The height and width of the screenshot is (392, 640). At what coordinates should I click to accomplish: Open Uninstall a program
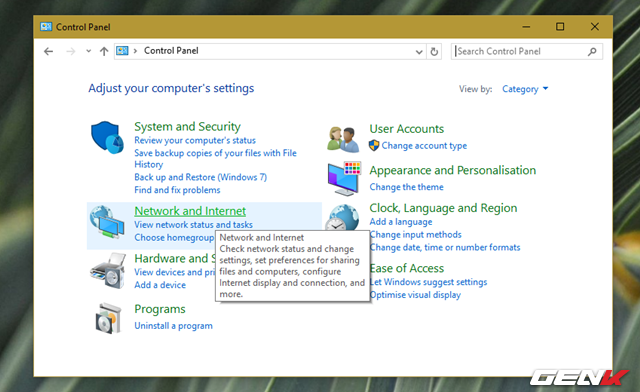pos(173,326)
